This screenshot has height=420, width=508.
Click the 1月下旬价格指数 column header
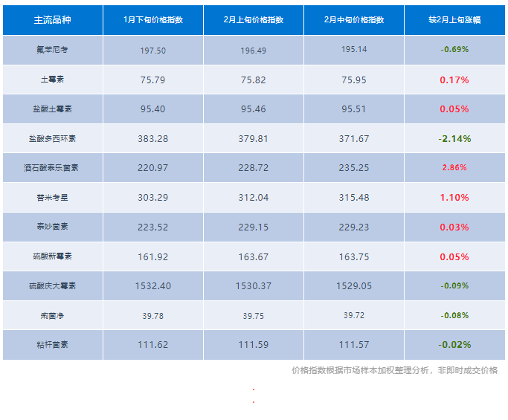(x=153, y=20)
